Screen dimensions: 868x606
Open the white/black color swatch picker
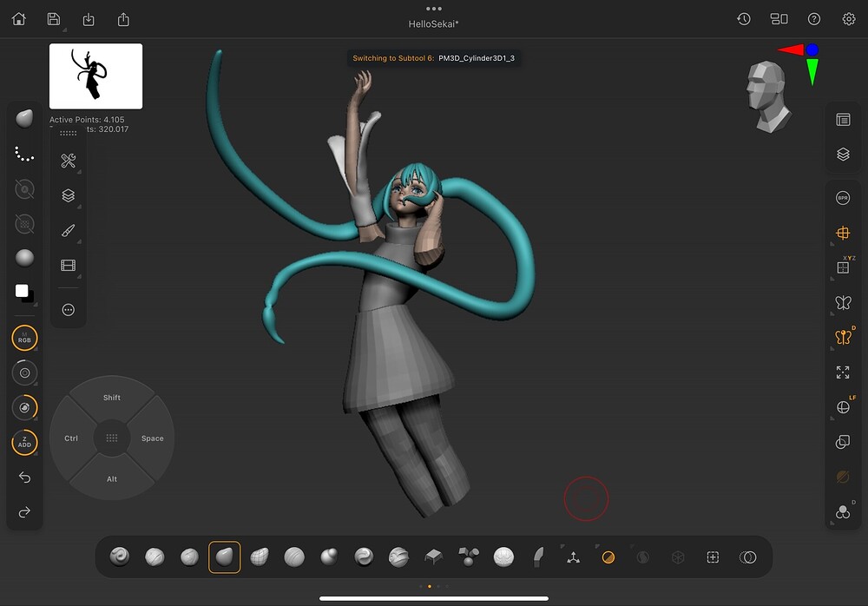pos(24,293)
